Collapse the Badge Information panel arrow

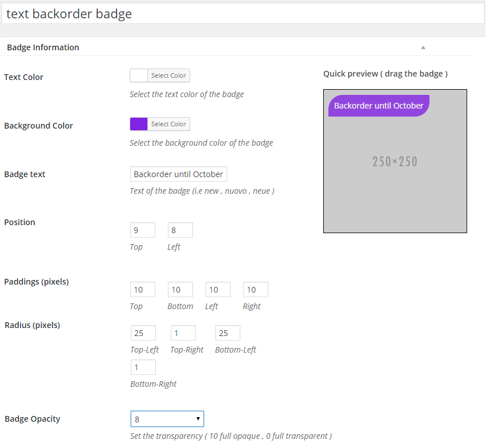point(423,47)
